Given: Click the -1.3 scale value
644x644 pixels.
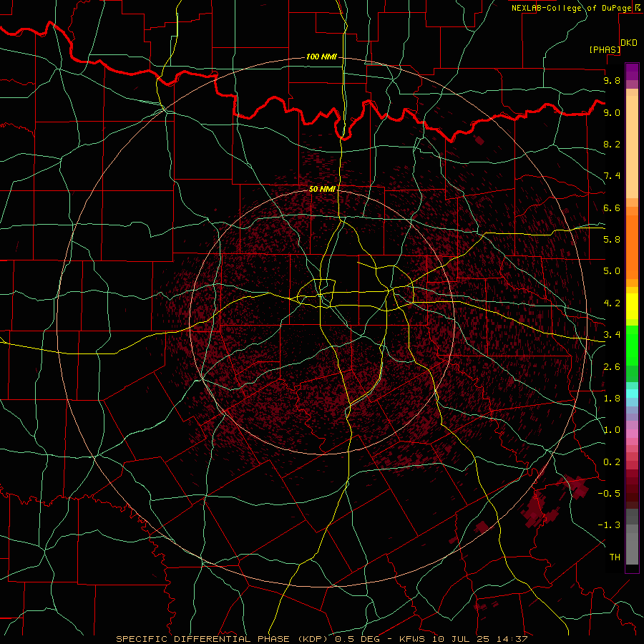Looking at the screenshot, I should 609,525.
